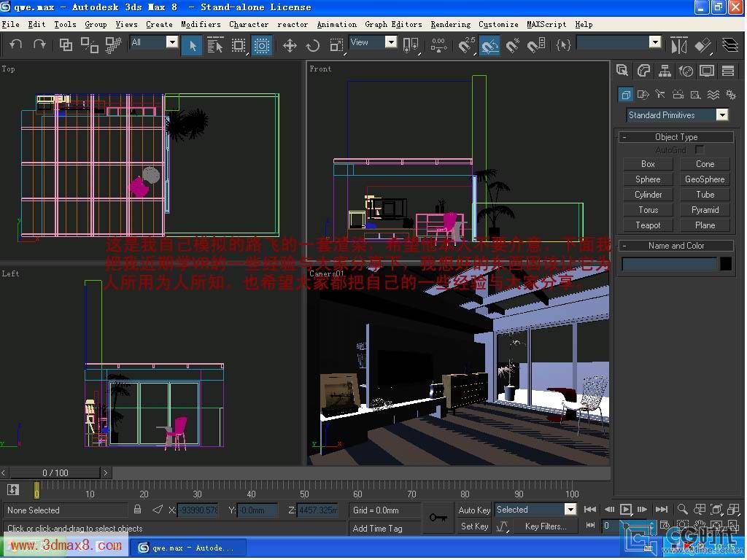
Task: Open the Key Filters dialog
Action: (546, 526)
